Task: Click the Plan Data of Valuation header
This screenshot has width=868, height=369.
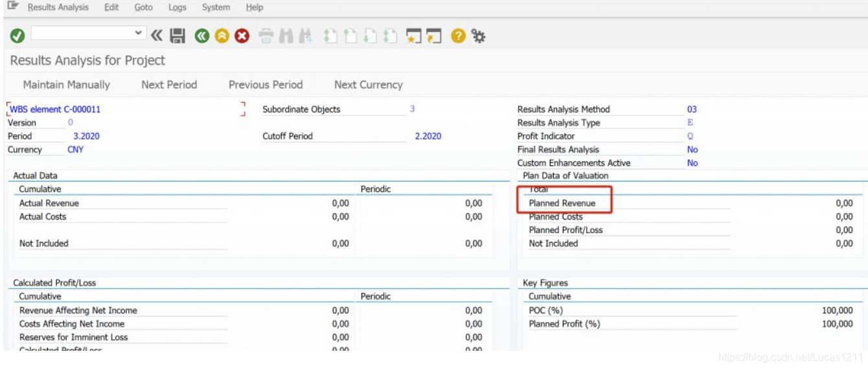Action: coord(565,176)
